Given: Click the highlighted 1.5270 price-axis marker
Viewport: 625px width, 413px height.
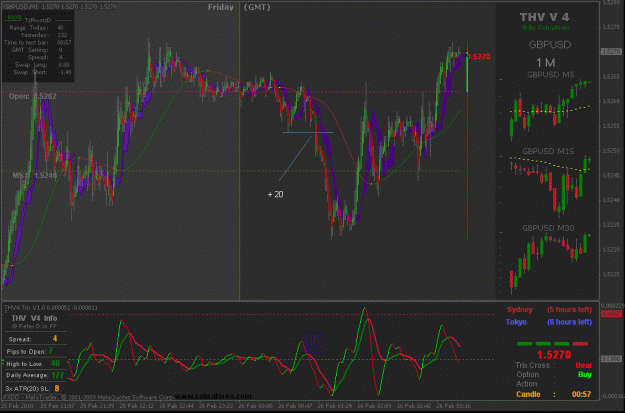Looking at the screenshot, I should 611,52.
